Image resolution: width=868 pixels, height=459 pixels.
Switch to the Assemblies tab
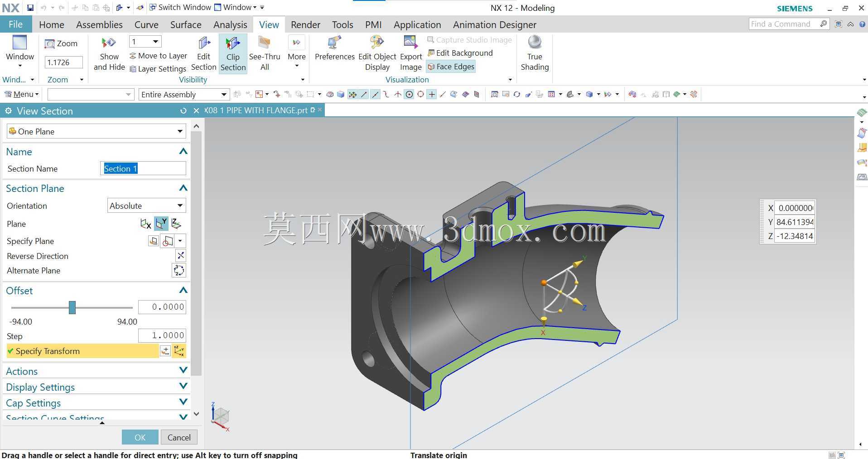(x=99, y=24)
